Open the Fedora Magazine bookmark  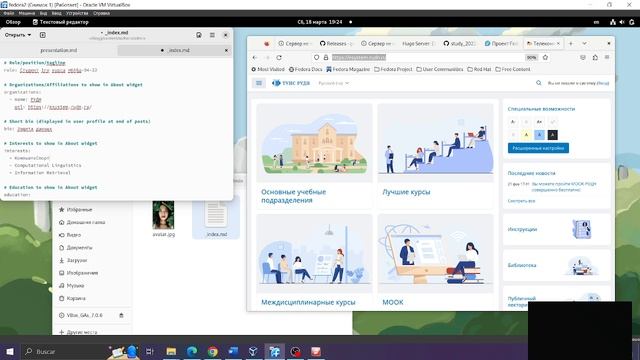click(x=348, y=69)
